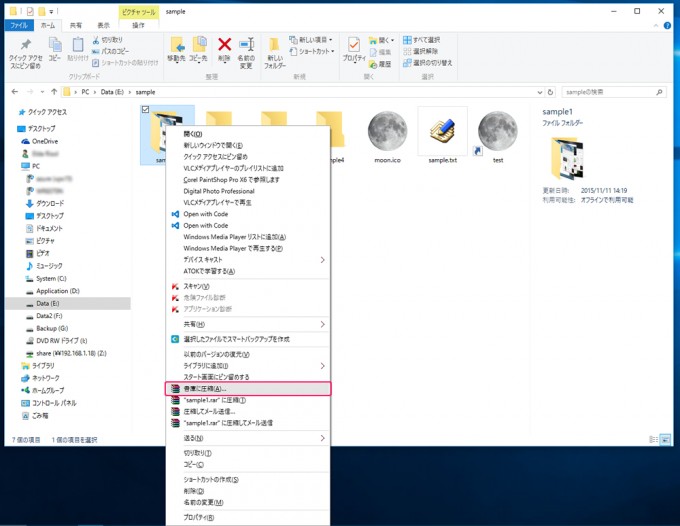Screen dimensions: 680x526
Task: Switch to the 共有 ribbon tab
Action: tap(76, 26)
